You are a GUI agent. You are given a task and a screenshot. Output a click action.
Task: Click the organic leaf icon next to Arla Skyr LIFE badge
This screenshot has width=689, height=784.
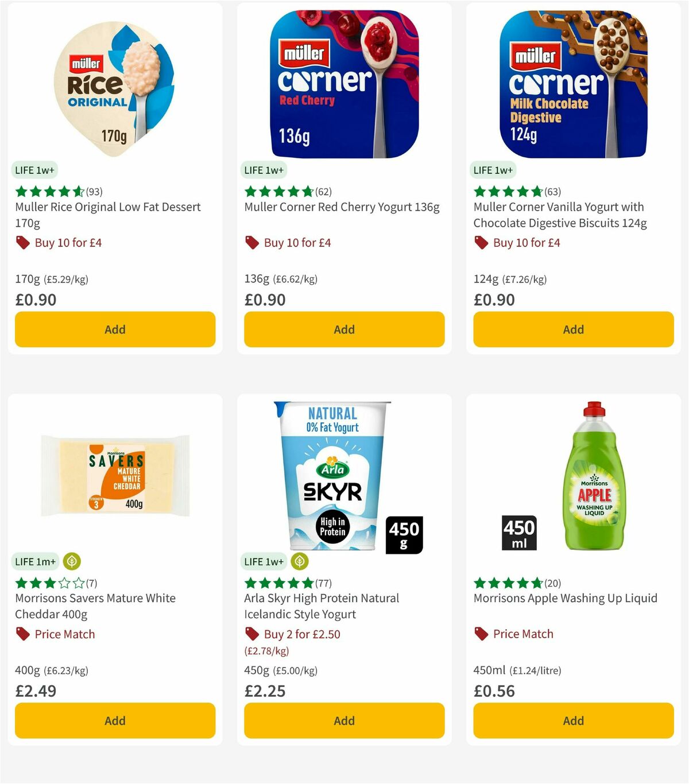(301, 561)
